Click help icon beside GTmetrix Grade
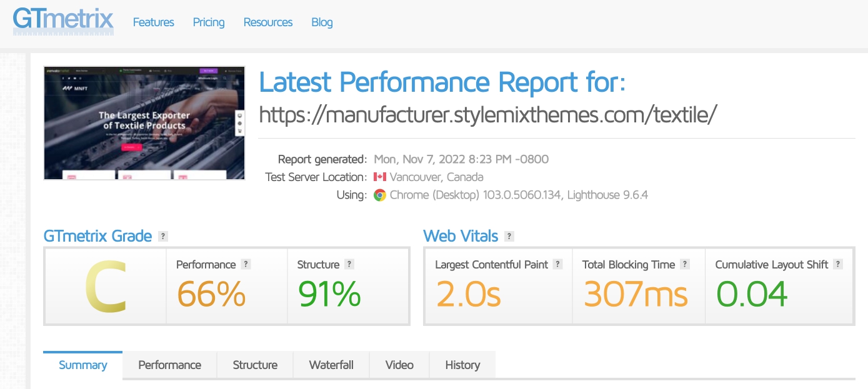 pos(163,236)
